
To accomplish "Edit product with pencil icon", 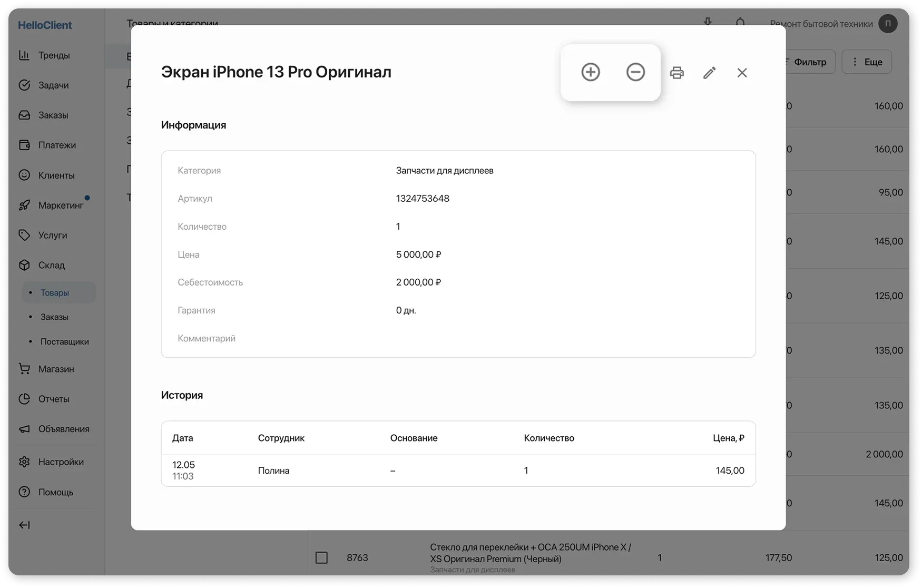I will [x=709, y=73].
